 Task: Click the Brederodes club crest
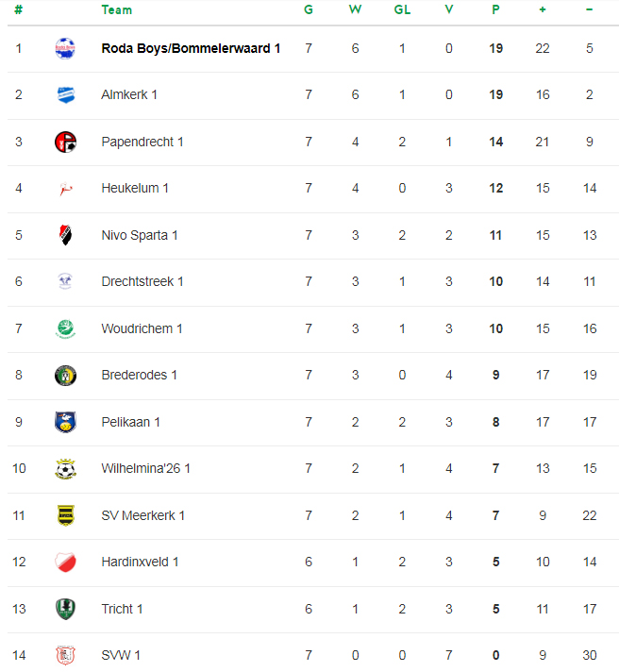point(64,375)
